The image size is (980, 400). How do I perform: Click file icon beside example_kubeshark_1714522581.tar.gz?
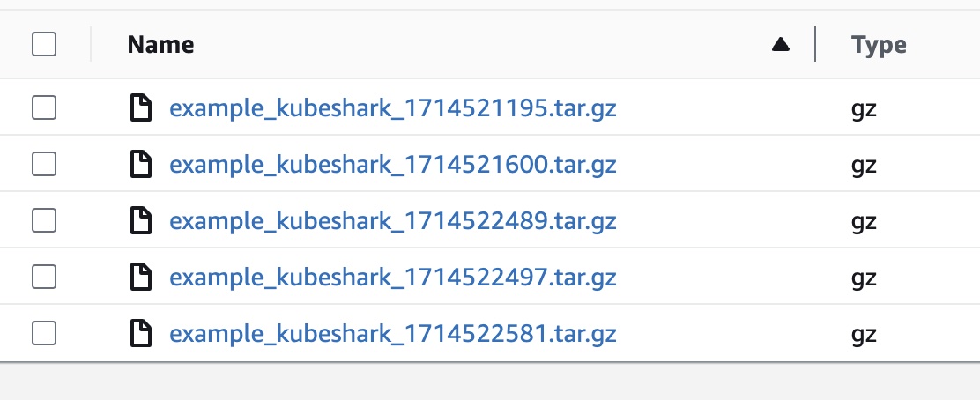coord(141,334)
